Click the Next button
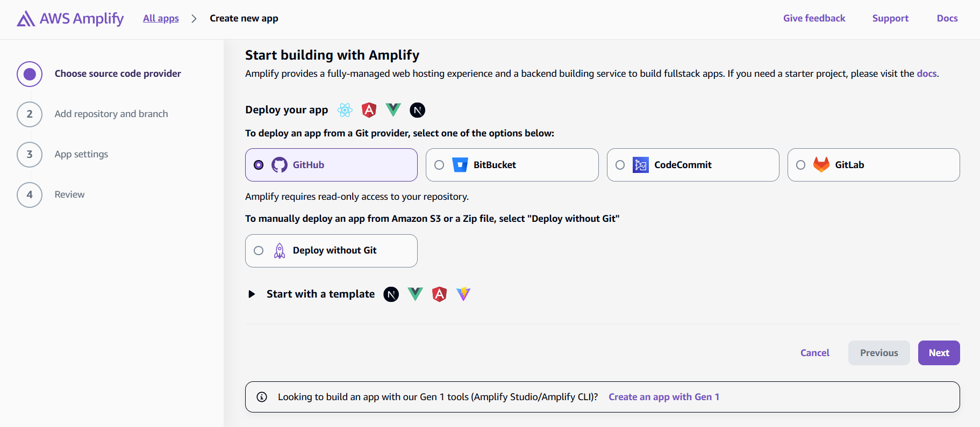980x427 pixels. (x=939, y=353)
